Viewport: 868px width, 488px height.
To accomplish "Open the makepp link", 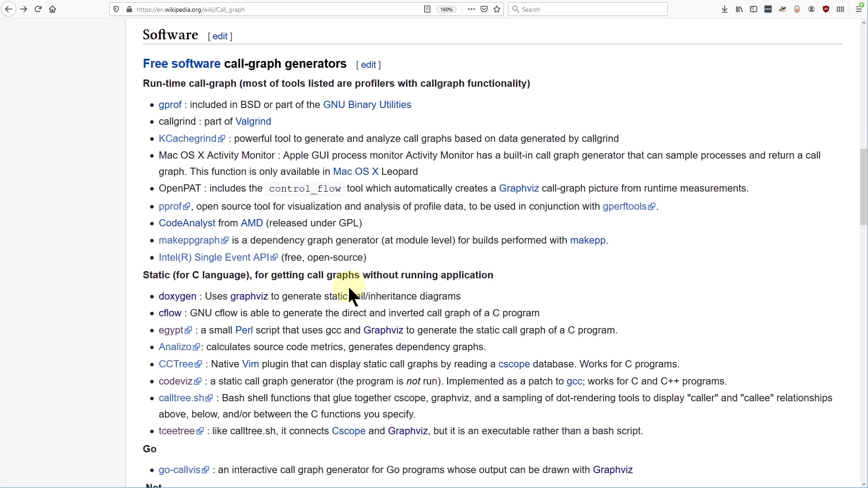I will point(588,240).
